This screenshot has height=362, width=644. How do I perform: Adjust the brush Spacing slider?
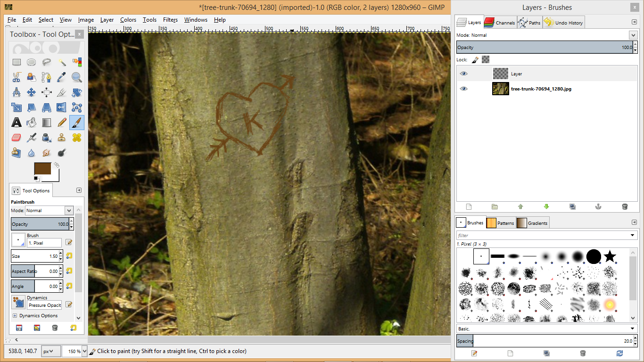click(x=545, y=341)
